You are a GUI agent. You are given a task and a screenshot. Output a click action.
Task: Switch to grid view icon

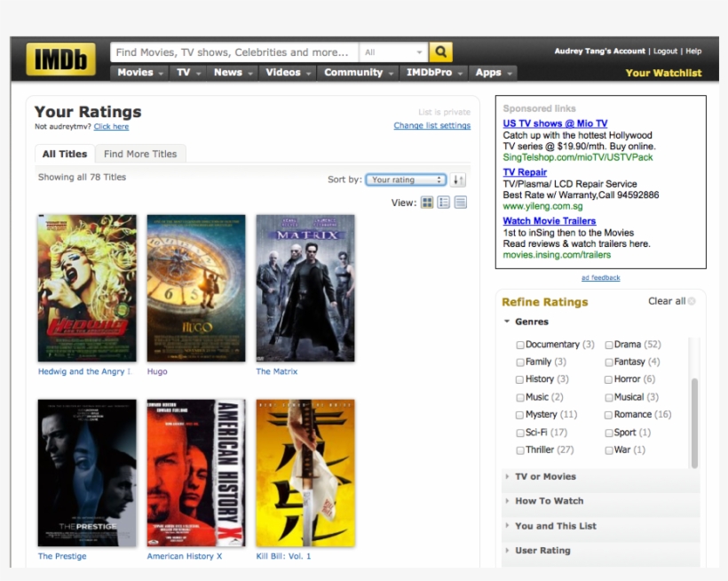(427, 203)
